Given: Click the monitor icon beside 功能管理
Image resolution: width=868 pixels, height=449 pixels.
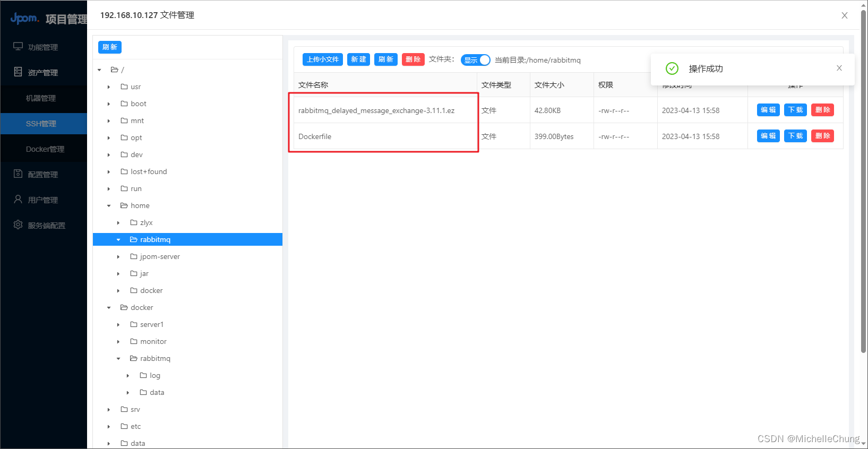Looking at the screenshot, I should pos(18,47).
